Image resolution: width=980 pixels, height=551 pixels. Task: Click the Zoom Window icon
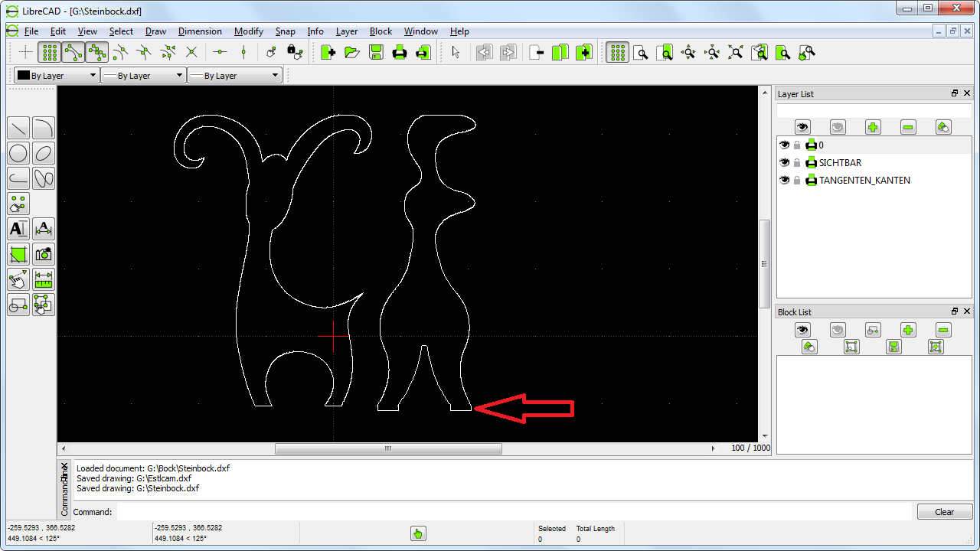(783, 52)
